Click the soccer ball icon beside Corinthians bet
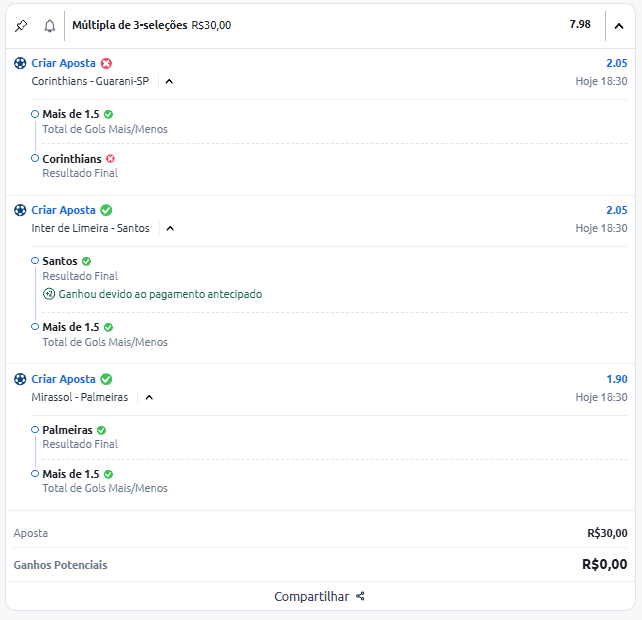The width and height of the screenshot is (642, 620). tap(20, 63)
